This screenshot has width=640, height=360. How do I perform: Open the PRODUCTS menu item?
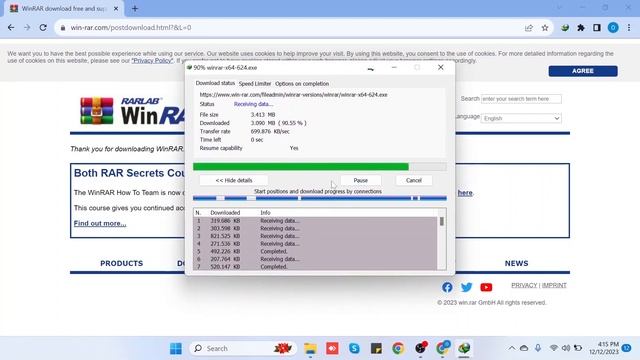tap(122, 264)
